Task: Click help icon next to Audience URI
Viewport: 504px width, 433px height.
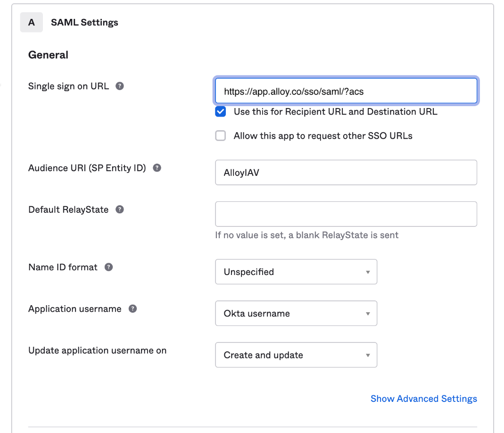Action: (x=157, y=168)
